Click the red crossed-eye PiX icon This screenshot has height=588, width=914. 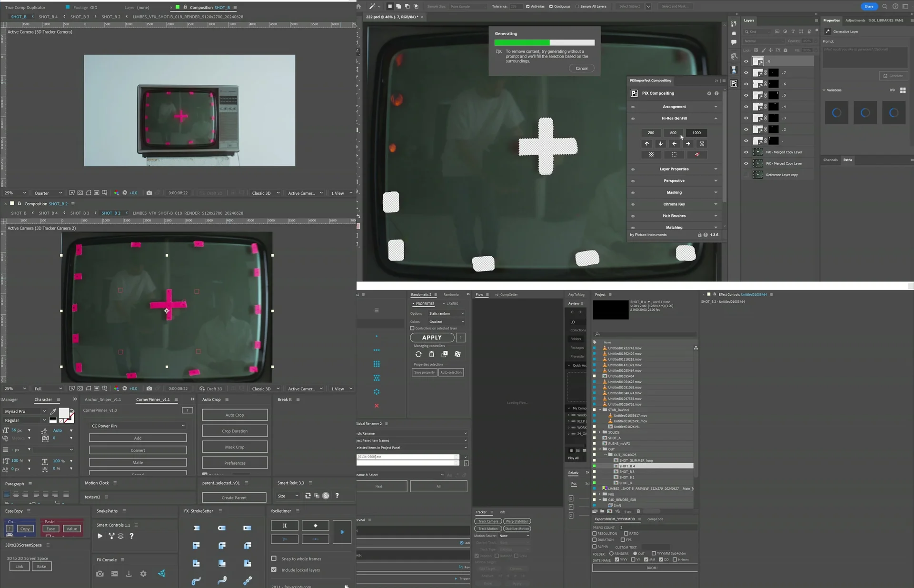click(697, 154)
